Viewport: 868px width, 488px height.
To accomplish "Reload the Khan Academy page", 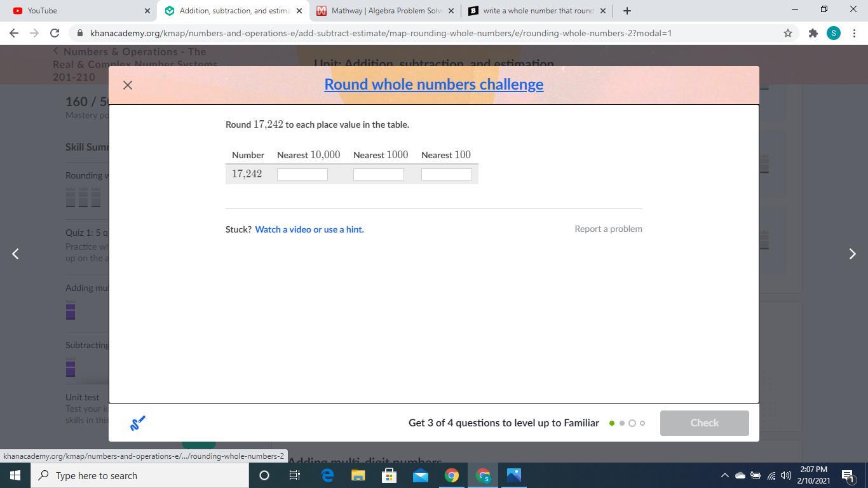I will tap(55, 33).
